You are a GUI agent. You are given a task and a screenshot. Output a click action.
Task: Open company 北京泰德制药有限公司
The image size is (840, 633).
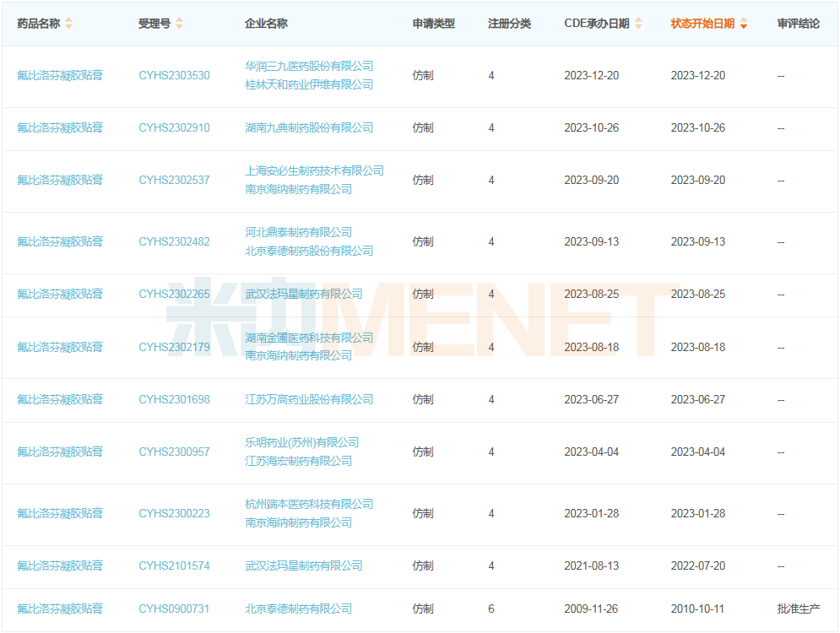coord(298,609)
